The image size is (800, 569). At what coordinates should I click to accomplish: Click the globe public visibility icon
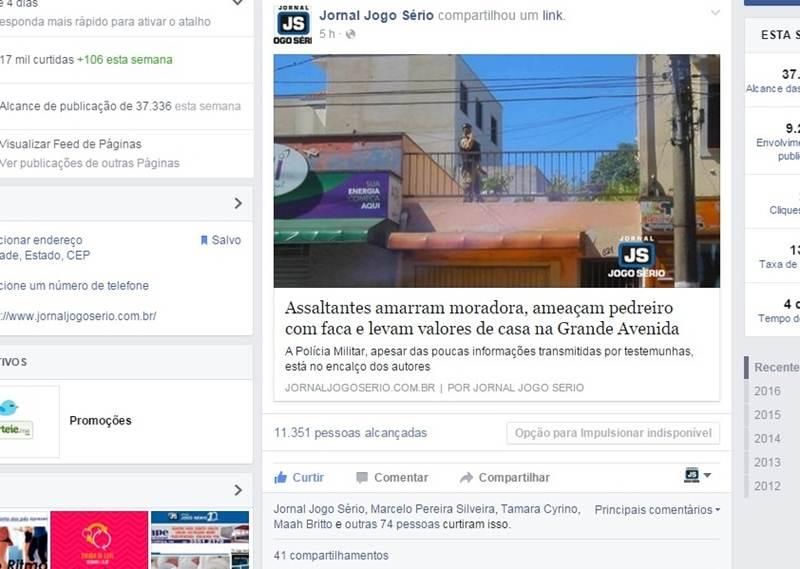pos(351,34)
